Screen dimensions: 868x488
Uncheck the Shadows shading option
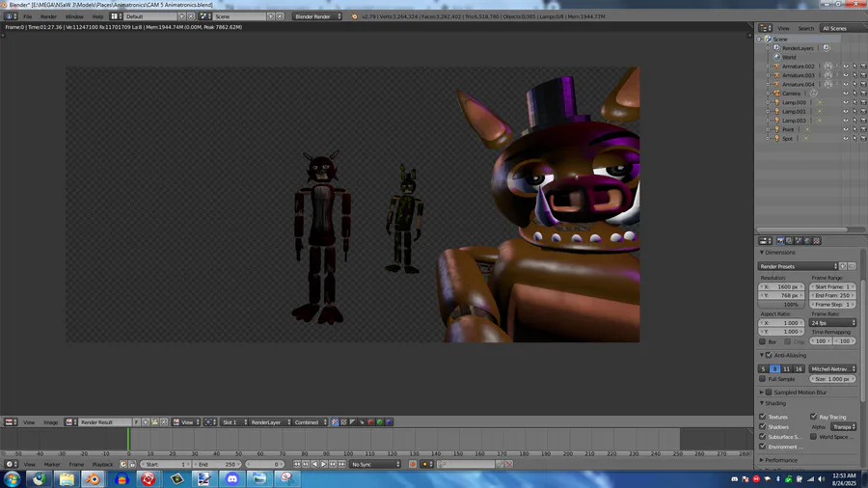(762, 426)
